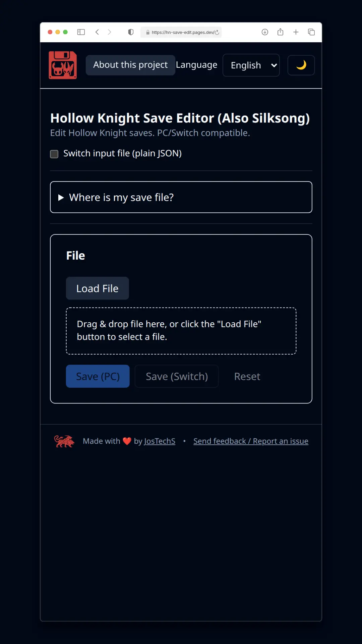Screen dimensions: 362x644
Task: Click the privacy shield icon in toolbar
Action: tap(131, 32)
